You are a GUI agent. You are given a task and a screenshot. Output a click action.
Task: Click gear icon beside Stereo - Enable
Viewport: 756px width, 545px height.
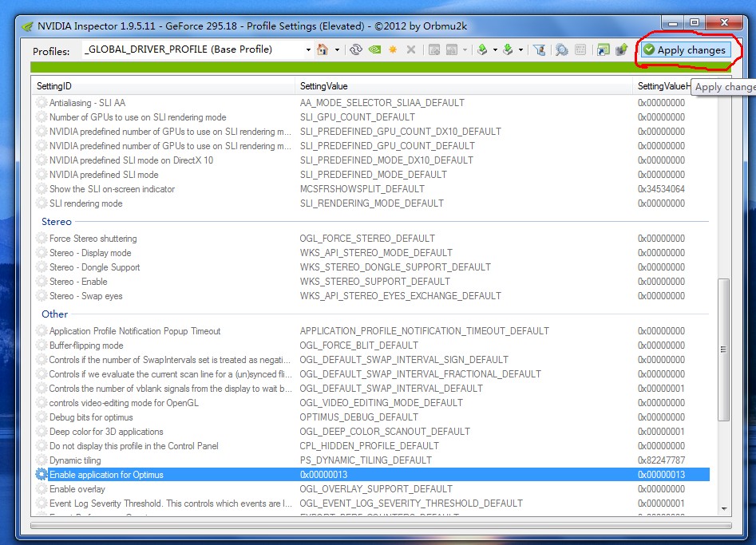42,282
